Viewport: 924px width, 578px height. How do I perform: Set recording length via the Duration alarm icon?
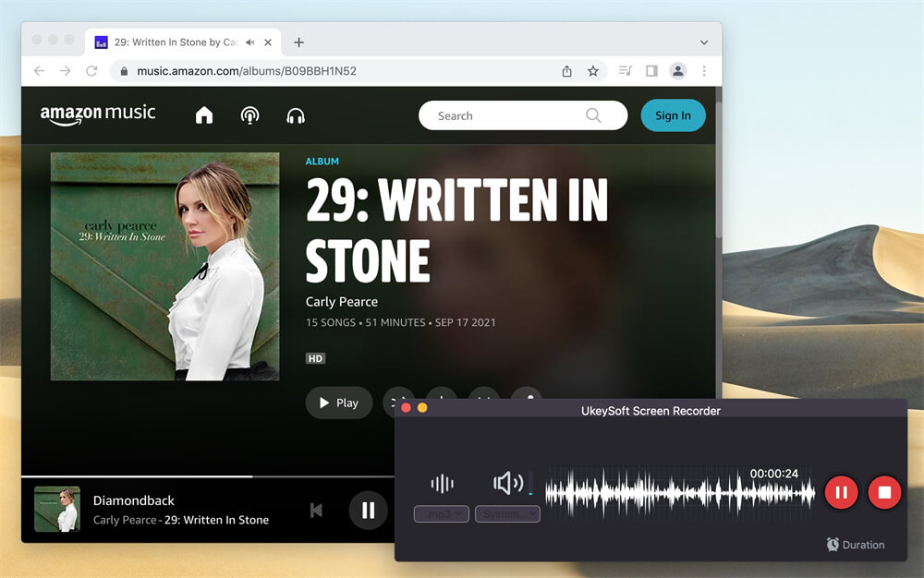(x=833, y=545)
